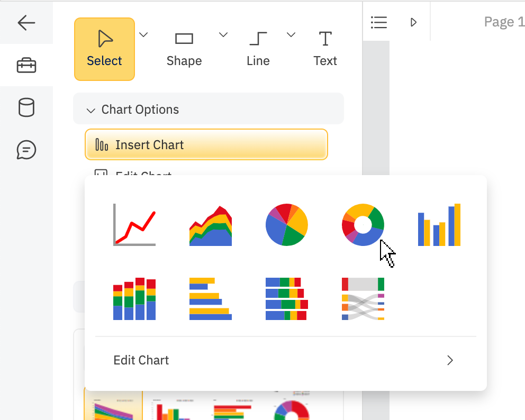The width and height of the screenshot is (525, 420).
Task: Select the horizontal bar chart
Action: tap(210, 298)
